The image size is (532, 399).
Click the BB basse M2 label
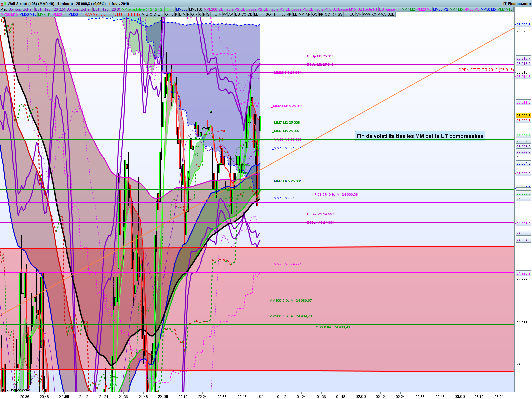coord(252,9)
